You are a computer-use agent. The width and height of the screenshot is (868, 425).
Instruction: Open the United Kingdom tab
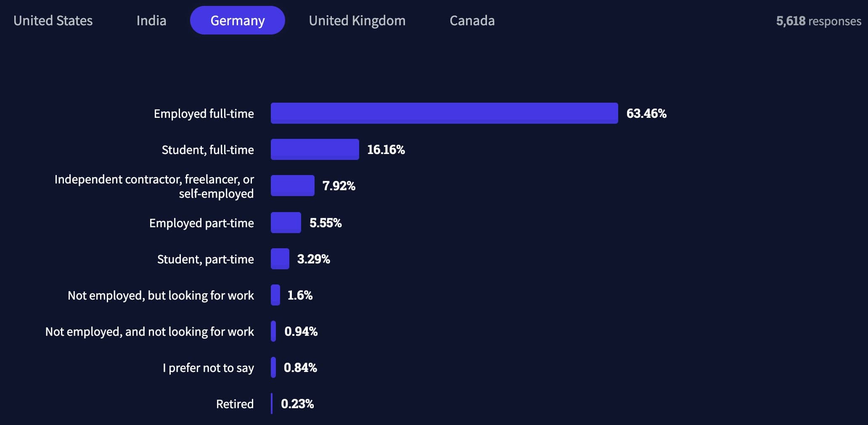357,21
